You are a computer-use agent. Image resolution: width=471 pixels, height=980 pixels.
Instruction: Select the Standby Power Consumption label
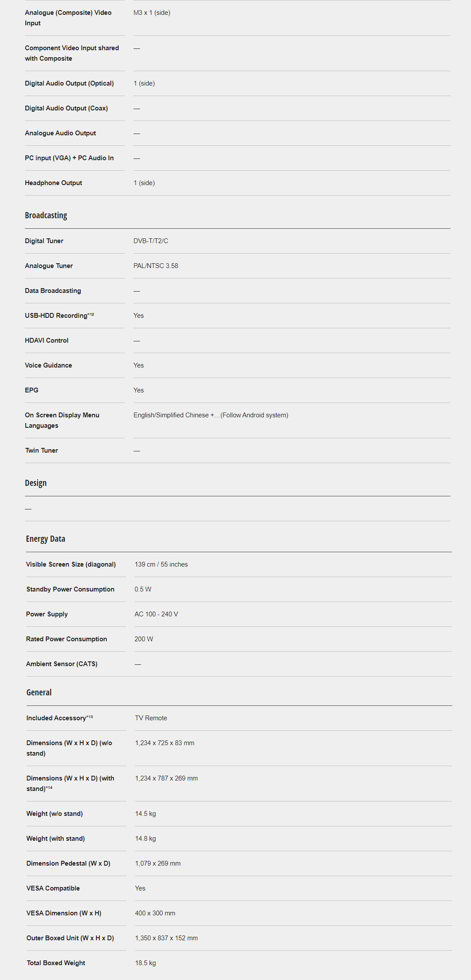click(x=70, y=589)
